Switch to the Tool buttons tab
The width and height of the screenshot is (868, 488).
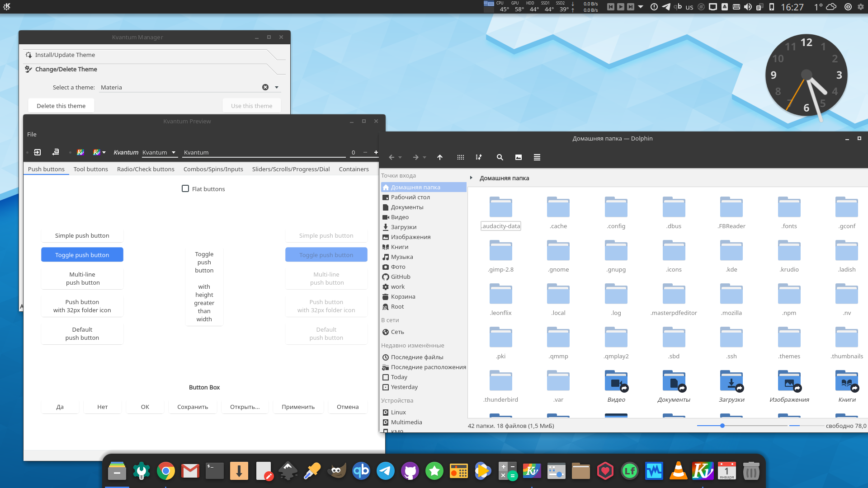click(x=91, y=169)
